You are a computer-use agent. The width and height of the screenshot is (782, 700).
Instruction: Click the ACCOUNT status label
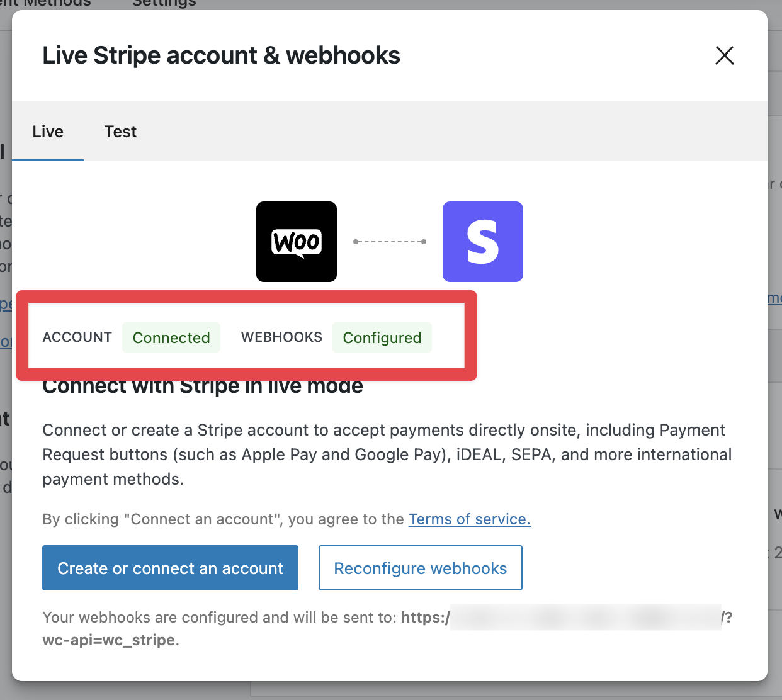click(77, 337)
